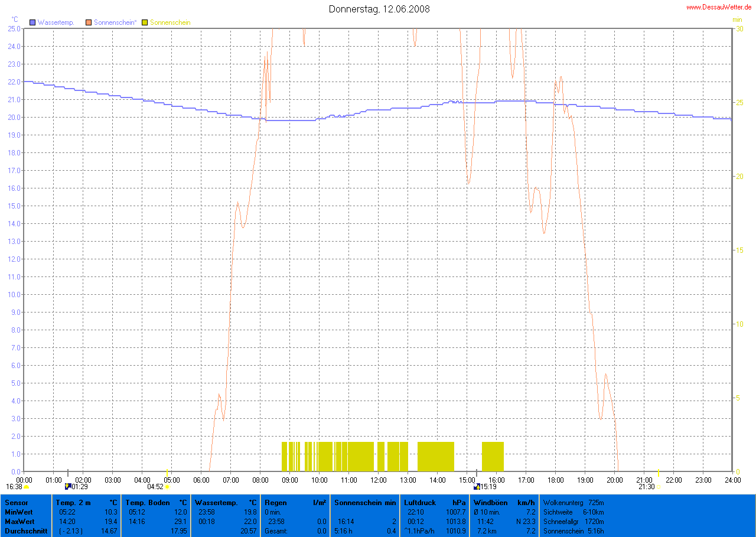Screen dimensions: 756x537
Task: Click the Sonnenschein min column header
Action: click(x=365, y=503)
